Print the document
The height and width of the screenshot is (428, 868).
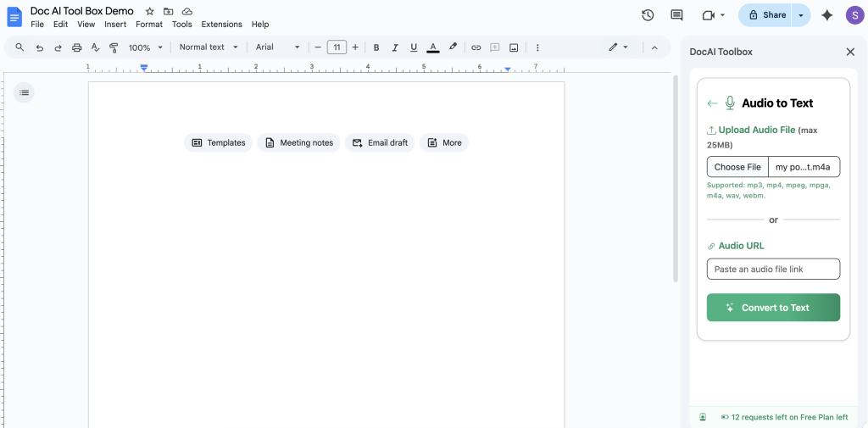(x=77, y=47)
